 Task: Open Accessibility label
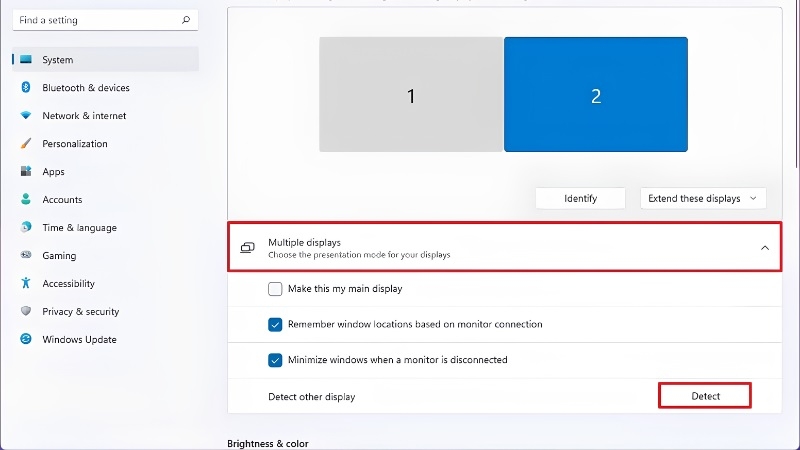(68, 284)
